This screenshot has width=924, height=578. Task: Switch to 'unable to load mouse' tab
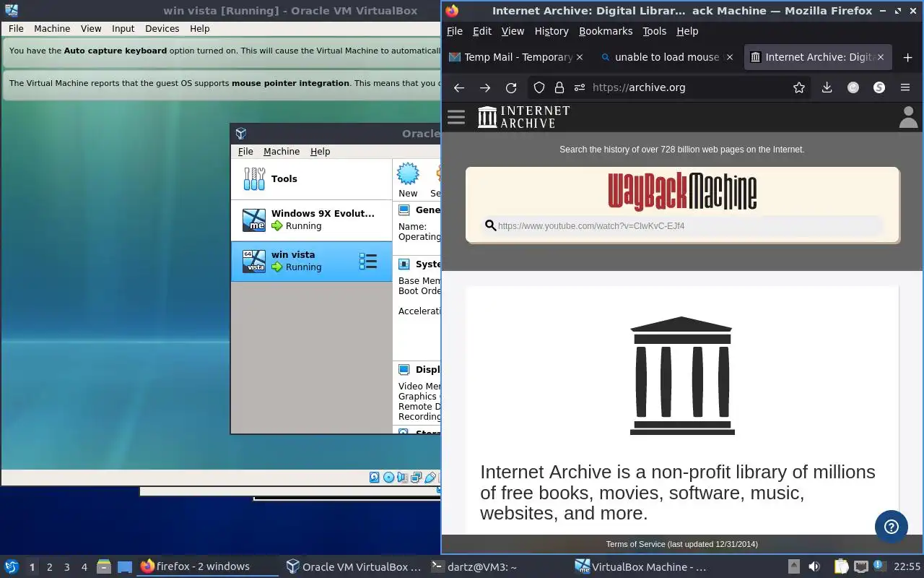point(666,57)
